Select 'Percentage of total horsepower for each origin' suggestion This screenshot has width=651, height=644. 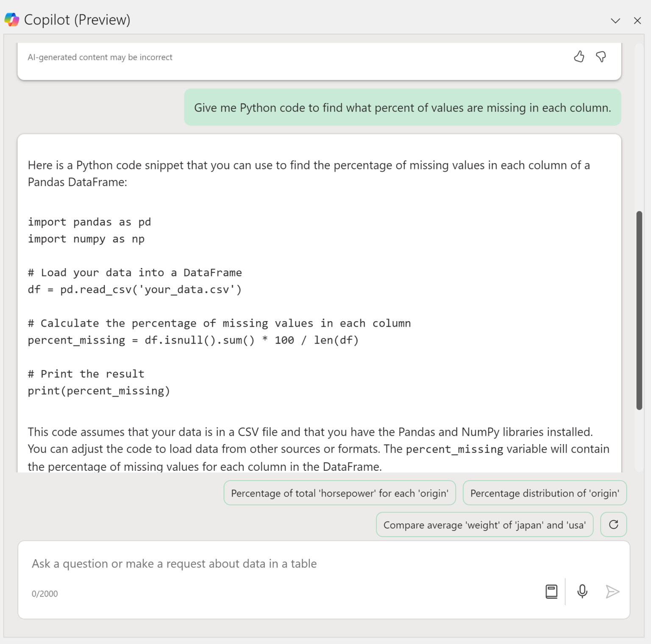(339, 493)
